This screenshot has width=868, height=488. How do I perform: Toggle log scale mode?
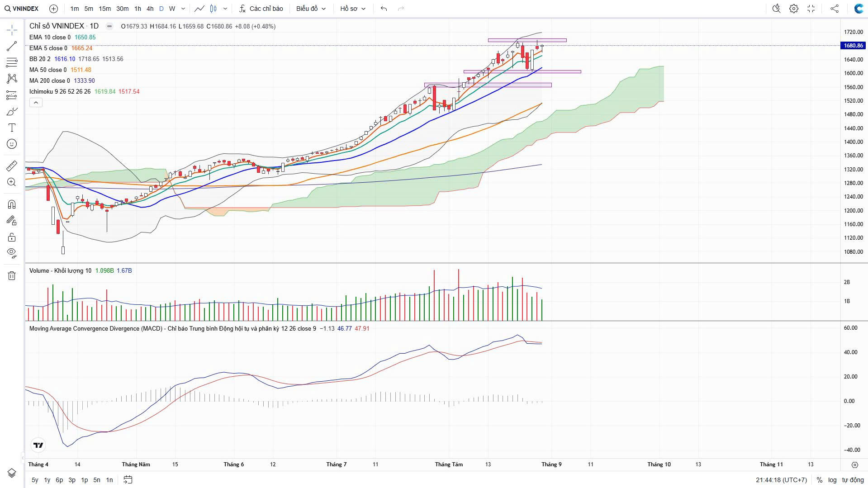coord(832,480)
